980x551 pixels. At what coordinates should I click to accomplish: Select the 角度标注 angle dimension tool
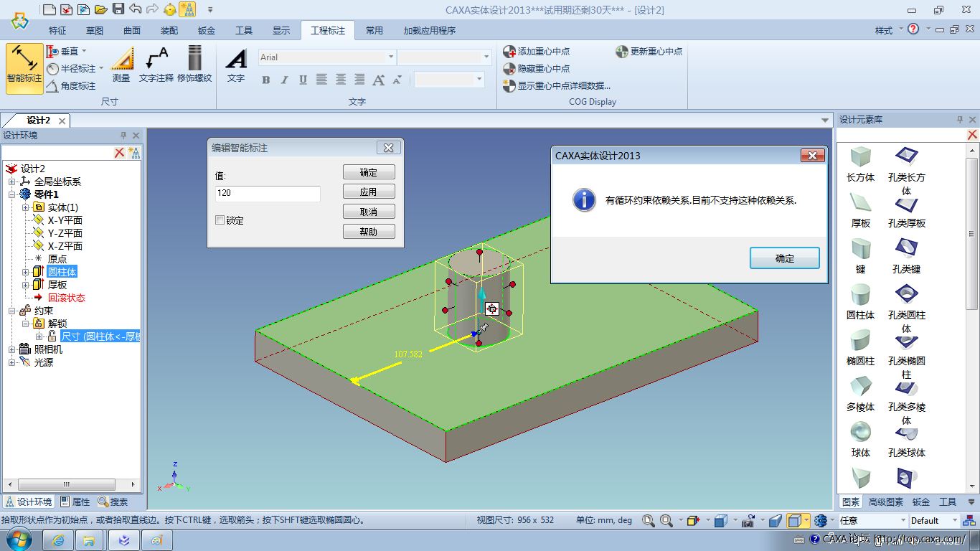coord(71,86)
